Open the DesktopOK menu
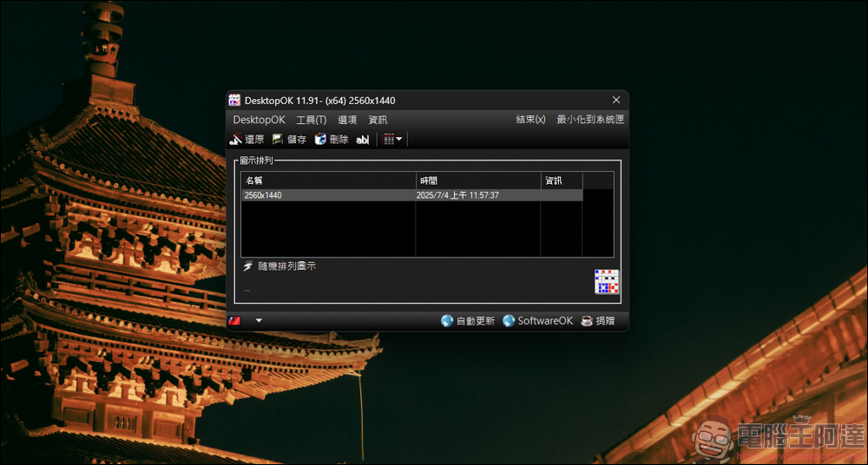The image size is (868, 465). tap(259, 120)
